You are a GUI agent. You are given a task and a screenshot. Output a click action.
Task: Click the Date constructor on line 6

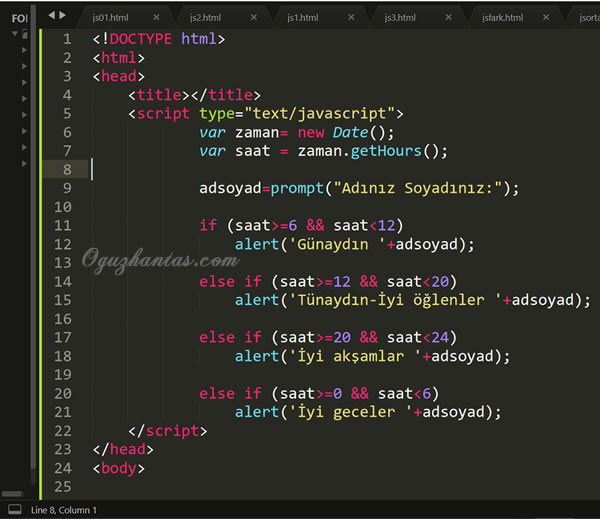350,132
